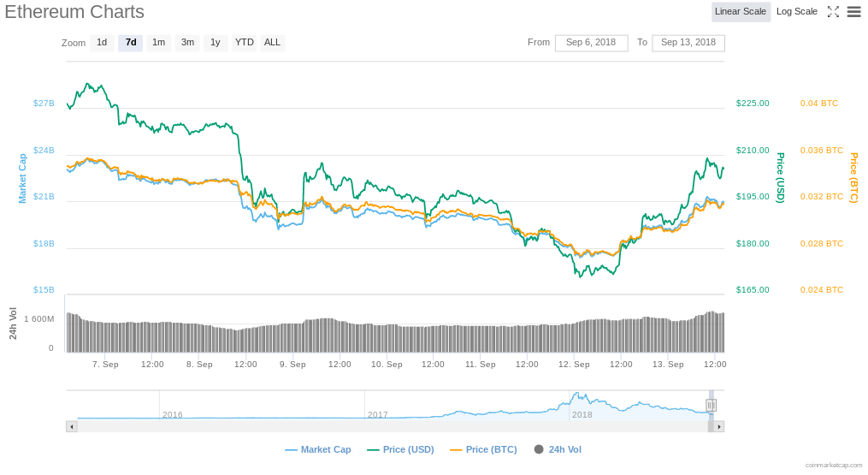Edit the From date field
868x475 pixels.
click(591, 43)
